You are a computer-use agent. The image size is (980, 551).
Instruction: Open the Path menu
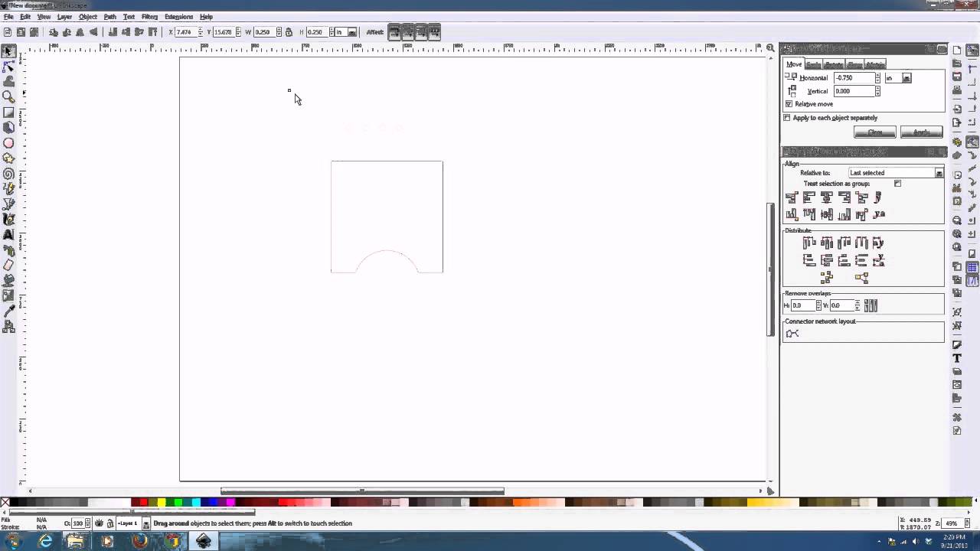(110, 17)
